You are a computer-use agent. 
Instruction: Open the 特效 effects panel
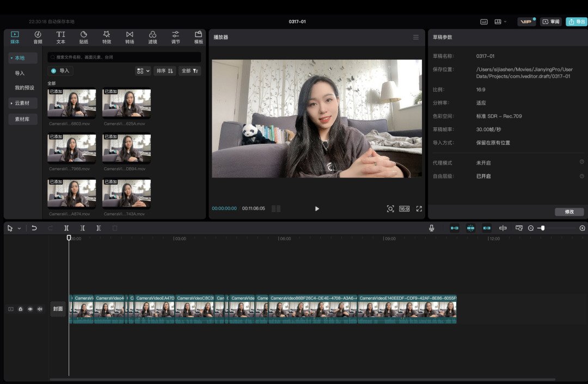coord(106,36)
